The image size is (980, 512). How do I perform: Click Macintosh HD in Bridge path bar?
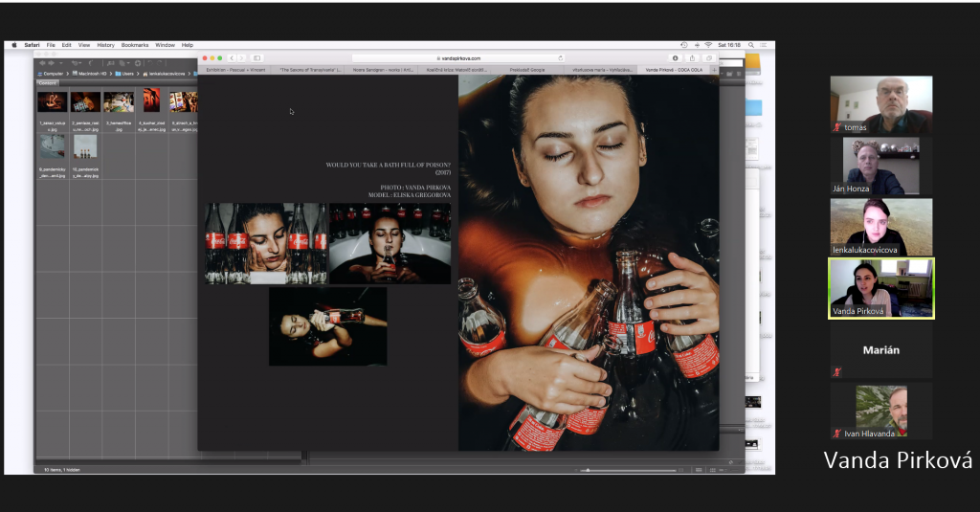89,74
